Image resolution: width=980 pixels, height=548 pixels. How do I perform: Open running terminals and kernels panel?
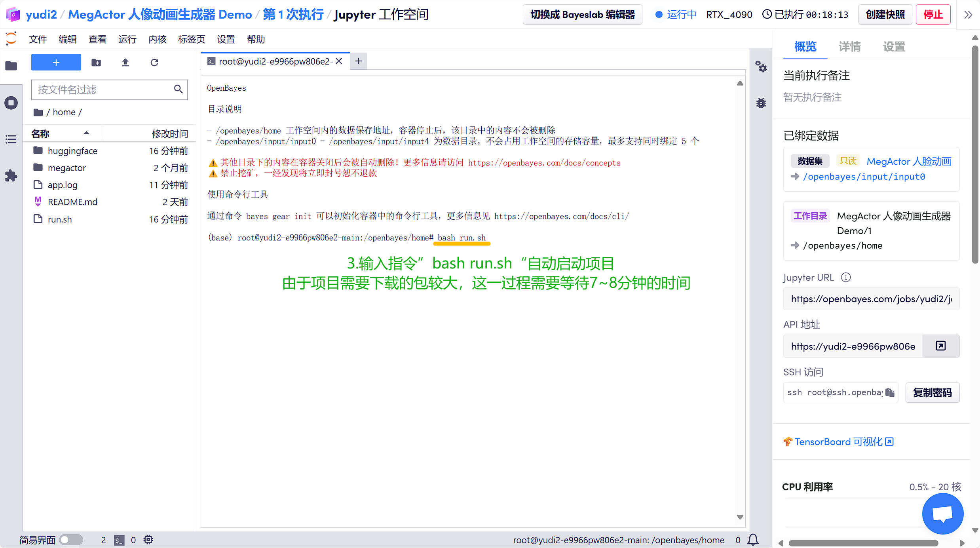[11, 103]
